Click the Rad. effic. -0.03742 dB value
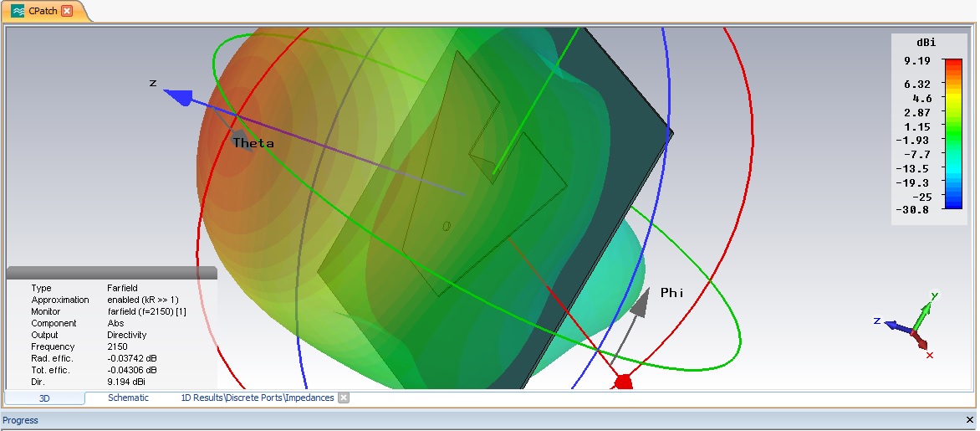Viewport: 980px width, 431px height. [x=132, y=358]
